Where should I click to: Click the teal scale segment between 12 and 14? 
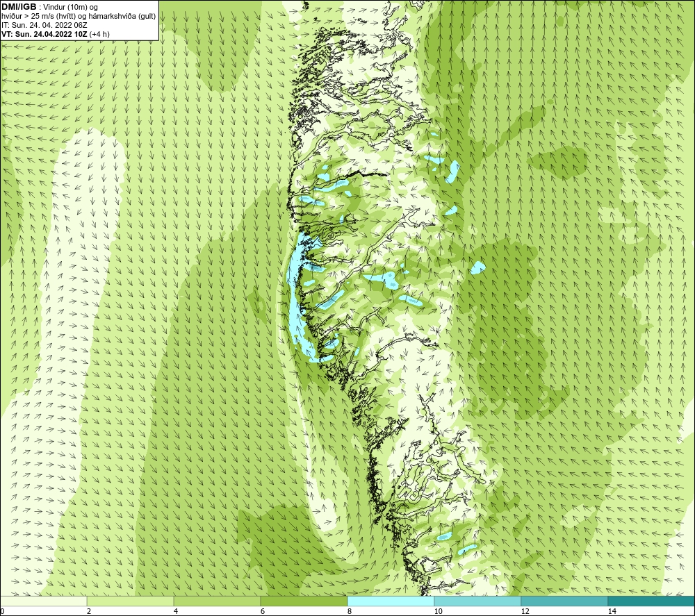click(564, 601)
